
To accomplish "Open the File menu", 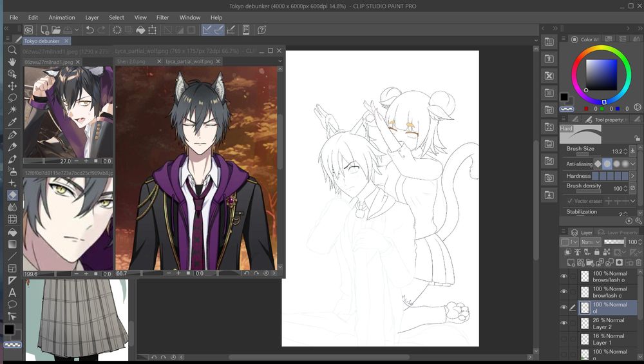I will point(14,17).
